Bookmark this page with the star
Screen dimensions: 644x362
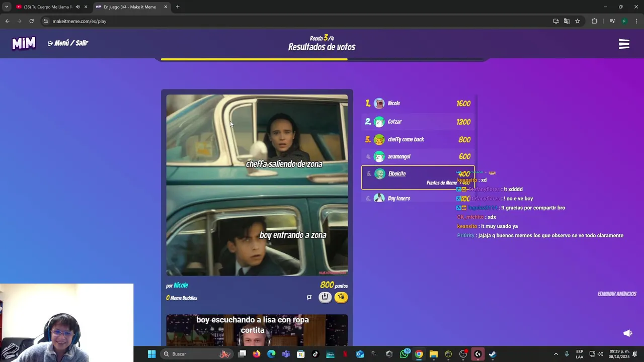578,21
